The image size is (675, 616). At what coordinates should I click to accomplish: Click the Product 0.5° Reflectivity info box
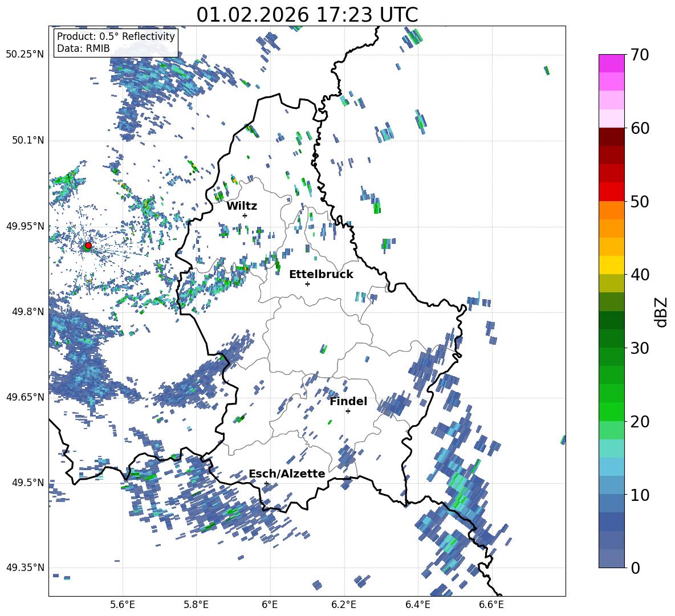tap(116, 43)
